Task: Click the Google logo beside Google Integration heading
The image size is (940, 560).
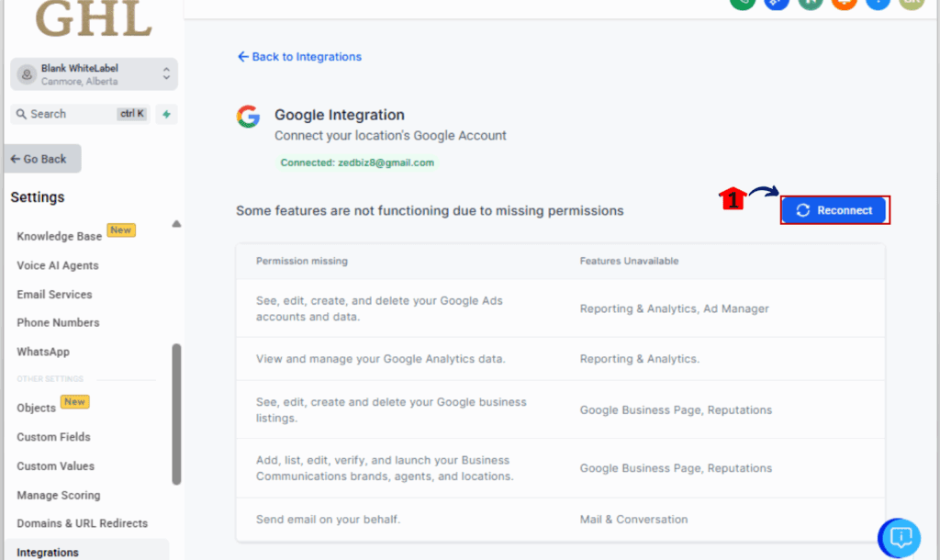Action: [x=248, y=116]
